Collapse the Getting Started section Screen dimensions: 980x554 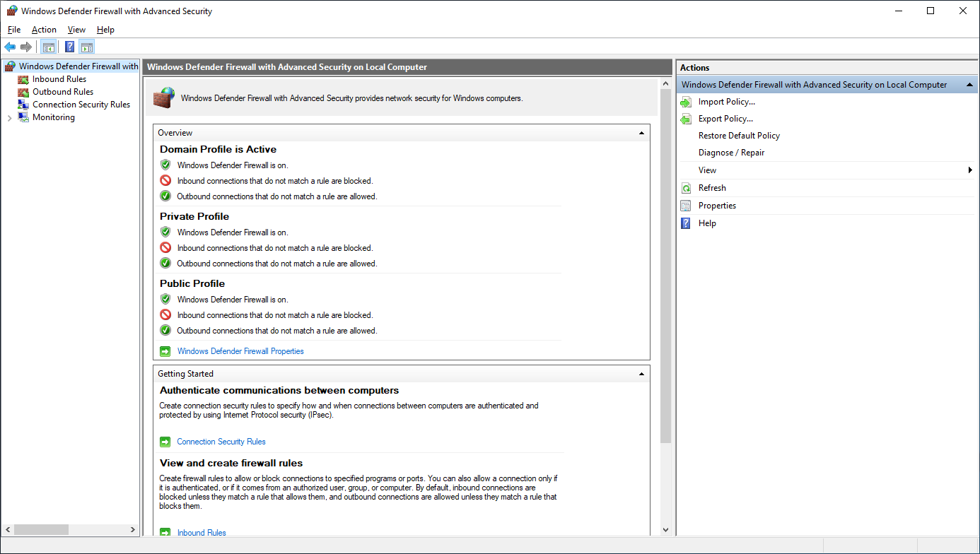click(x=641, y=374)
